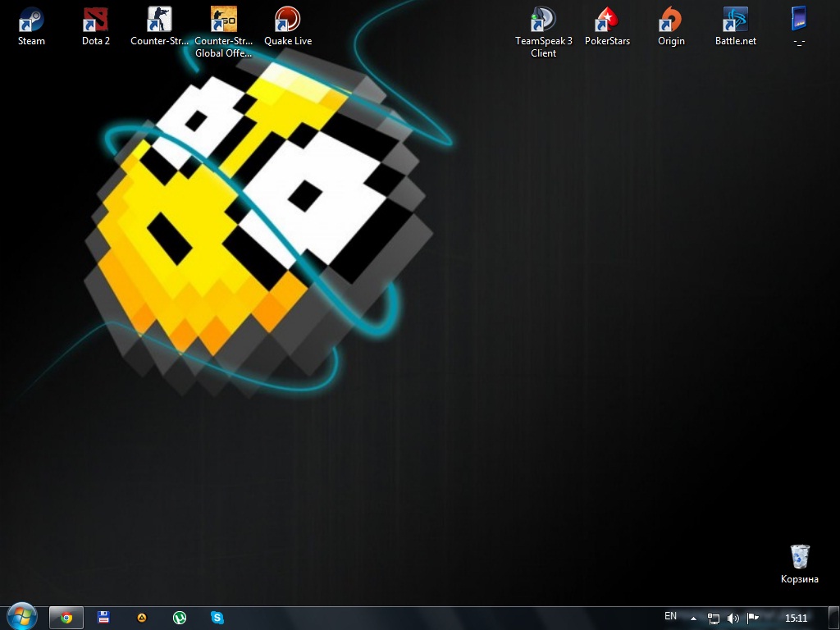Screen dimensions: 840x630
Task: Launch Dota 2 from the desktop
Action: pyautogui.click(x=95, y=20)
